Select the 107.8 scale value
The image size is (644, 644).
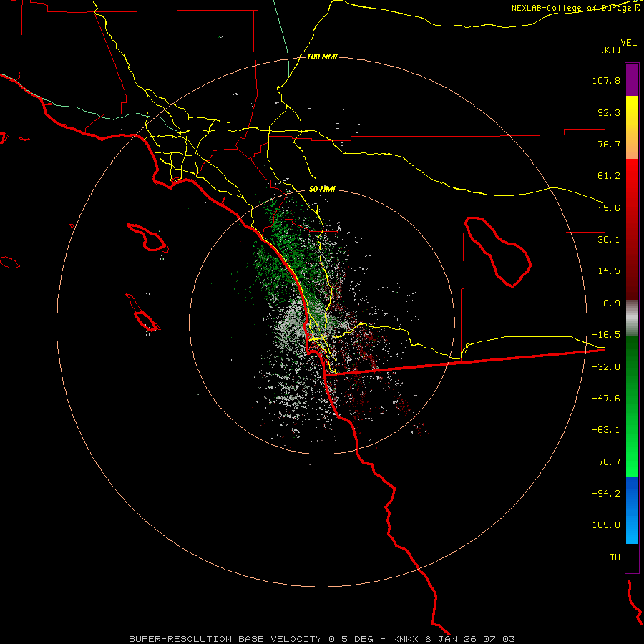[606, 80]
